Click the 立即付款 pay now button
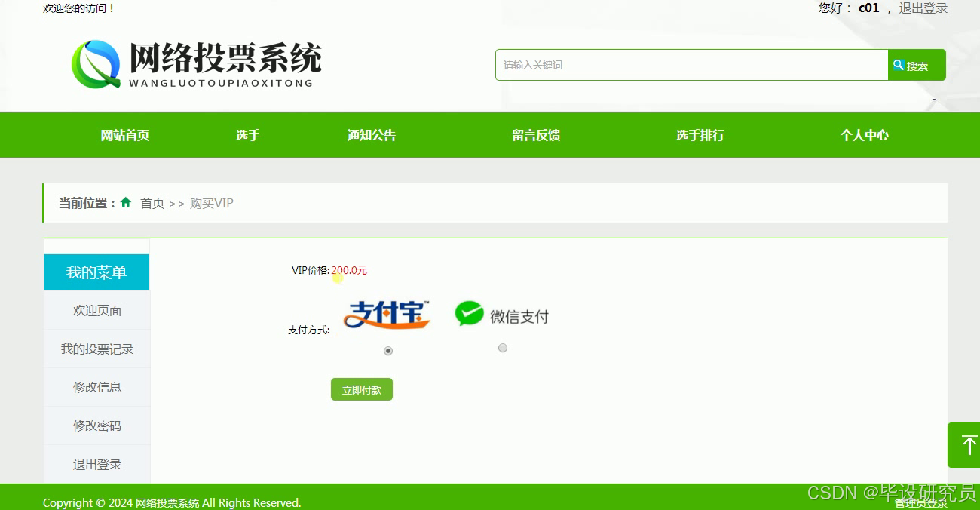 (x=362, y=389)
